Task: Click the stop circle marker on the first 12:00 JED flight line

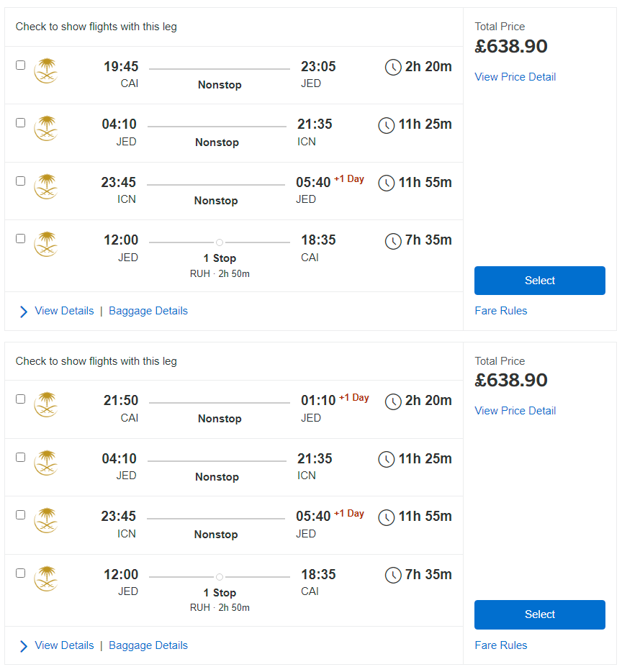Action: pyautogui.click(x=220, y=242)
